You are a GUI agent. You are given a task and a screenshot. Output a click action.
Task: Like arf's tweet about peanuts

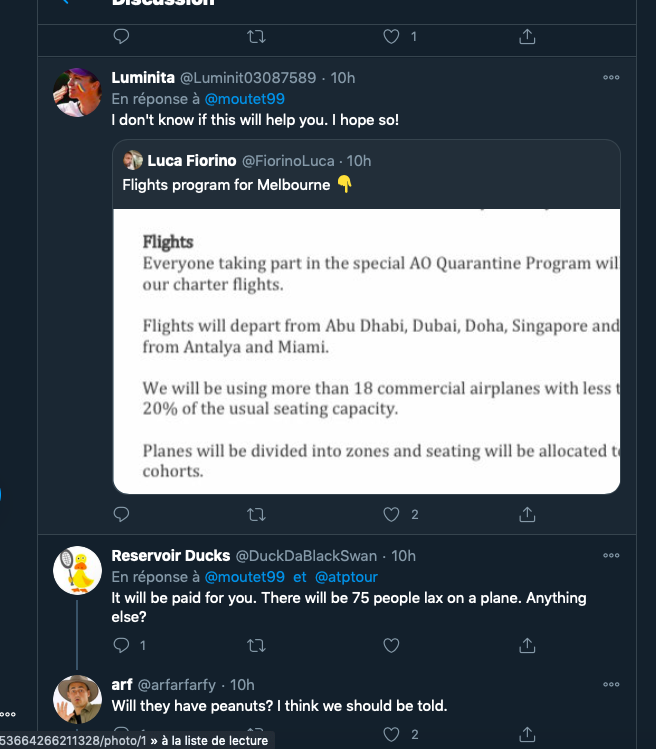392,735
